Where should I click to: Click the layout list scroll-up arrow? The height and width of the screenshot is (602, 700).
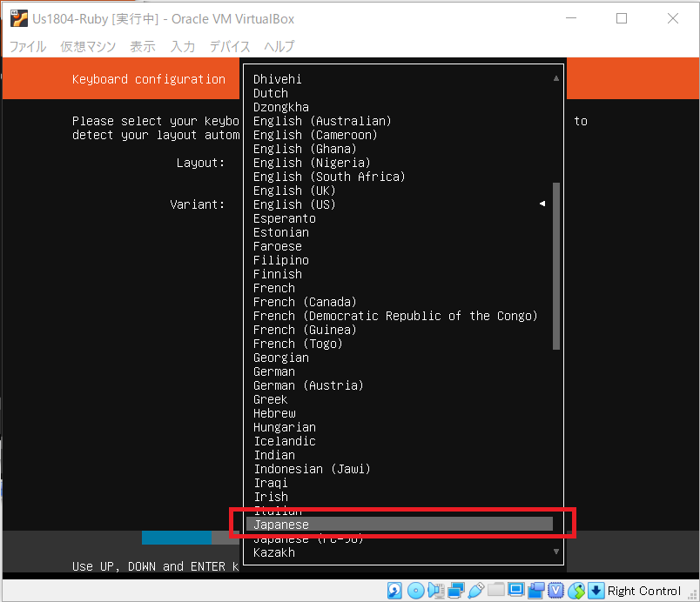556,78
